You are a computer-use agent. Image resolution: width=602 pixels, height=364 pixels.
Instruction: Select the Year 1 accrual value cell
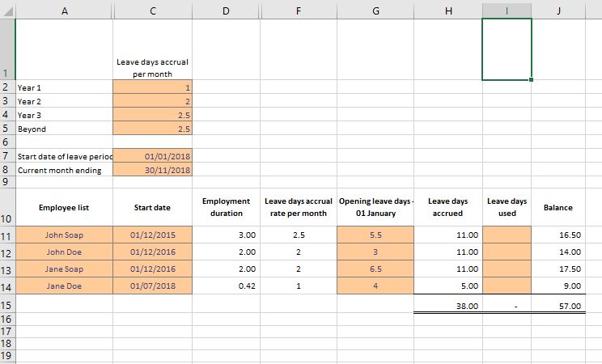point(152,87)
